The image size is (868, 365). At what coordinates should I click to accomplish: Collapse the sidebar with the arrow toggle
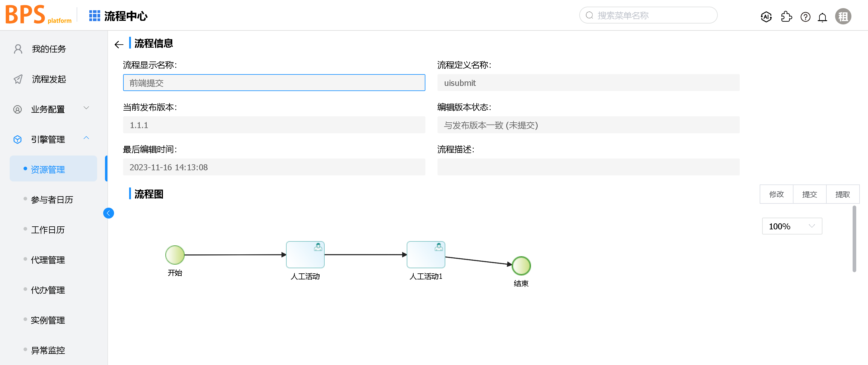click(x=109, y=213)
